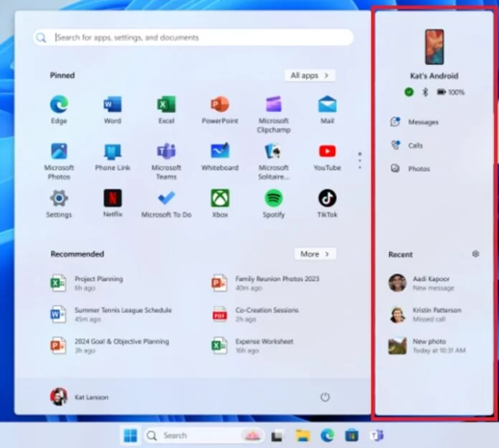The height and width of the screenshot is (448, 499).
Task: Open Kristin Patterson missed call
Action: (x=425, y=314)
